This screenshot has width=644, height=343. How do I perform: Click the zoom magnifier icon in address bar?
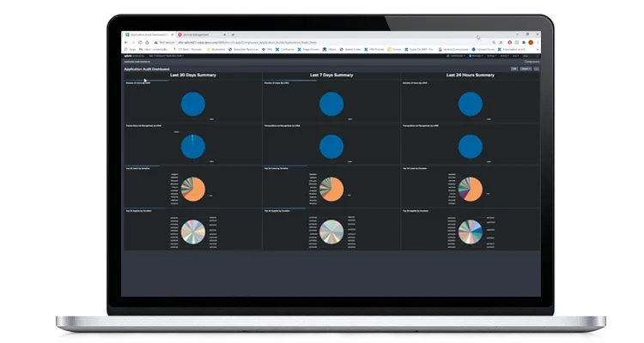pos(494,42)
